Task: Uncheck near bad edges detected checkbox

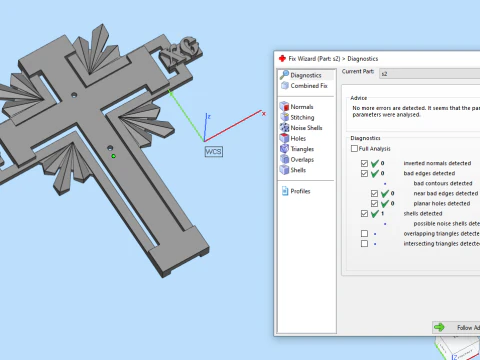Action: tap(374, 193)
